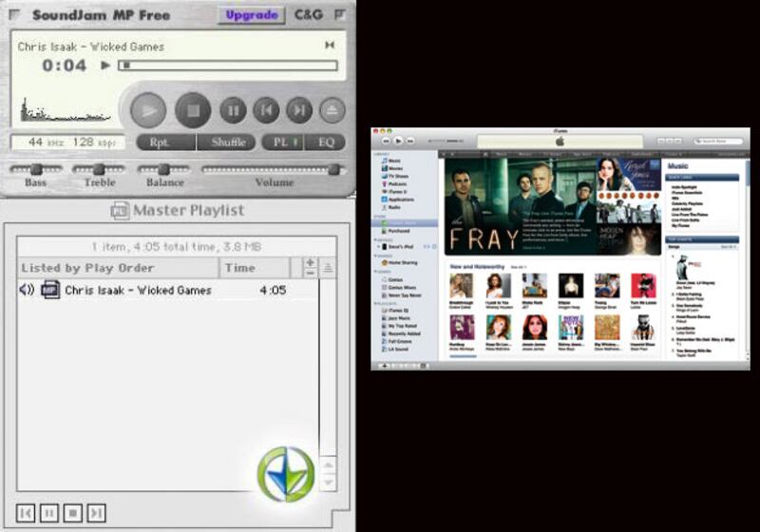The image size is (760, 532).
Task: Click the Master Playlist title icon
Action: tap(120, 210)
